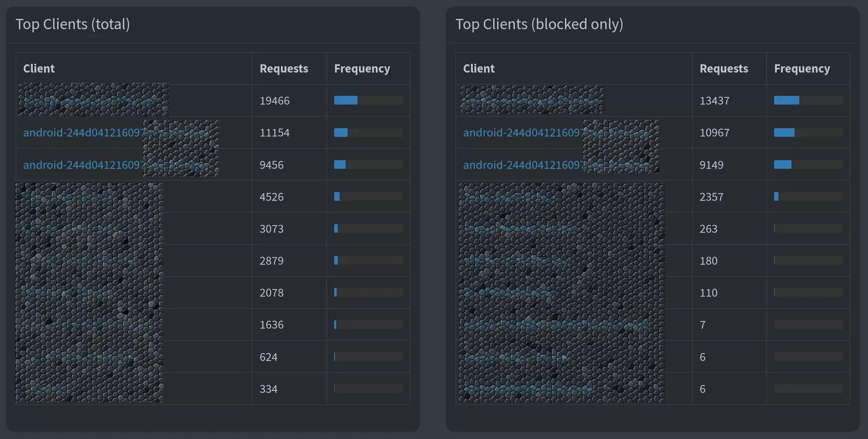Click Frequency header in blocked only table
868x439 pixels.
[802, 69]
